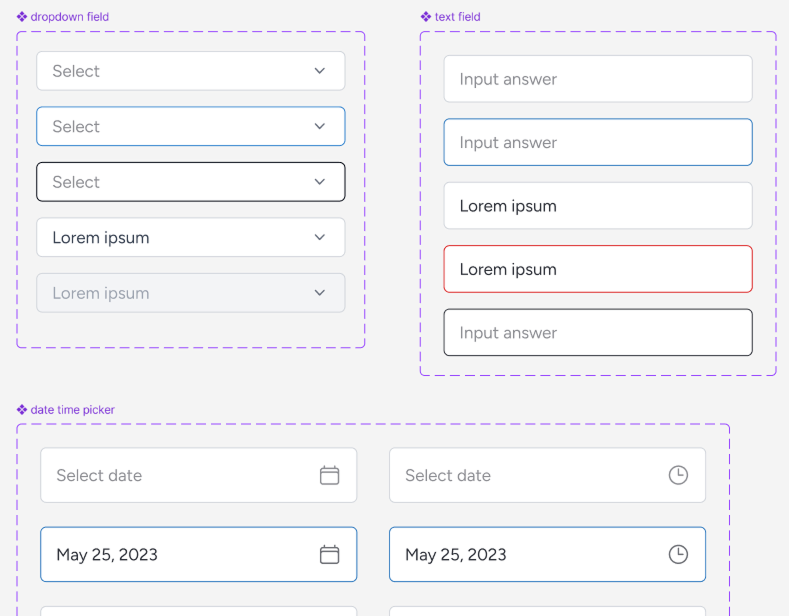Click the red-bordered Lorem ipsum text field
The height and width of the screenshot is (616, 789).
coord(598,269)
